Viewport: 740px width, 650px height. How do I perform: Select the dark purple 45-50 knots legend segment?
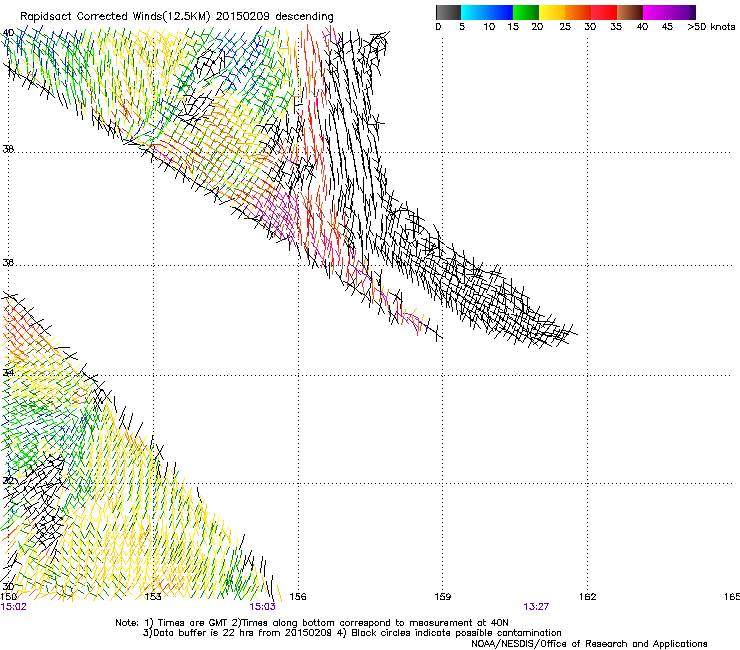tap(682, 12)
